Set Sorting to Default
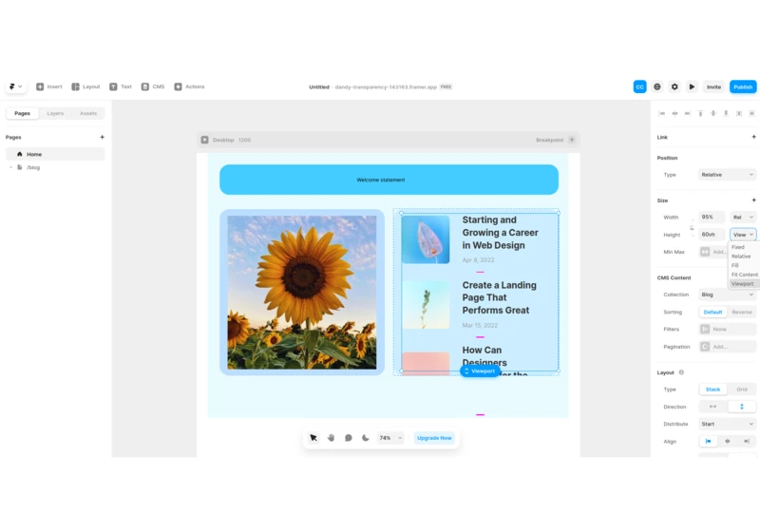This screenshot has width=760, height=532. [713, 312]
